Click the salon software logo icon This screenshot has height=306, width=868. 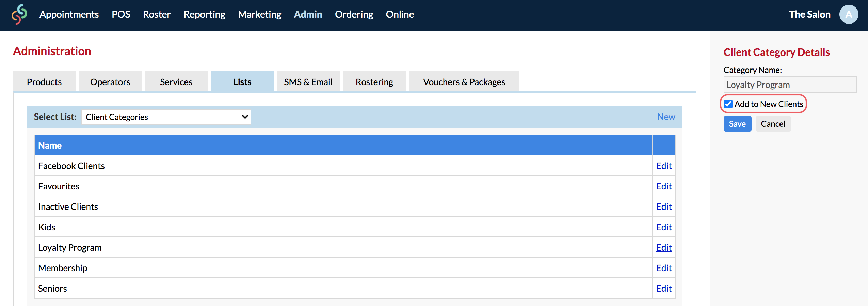[19, 14]
